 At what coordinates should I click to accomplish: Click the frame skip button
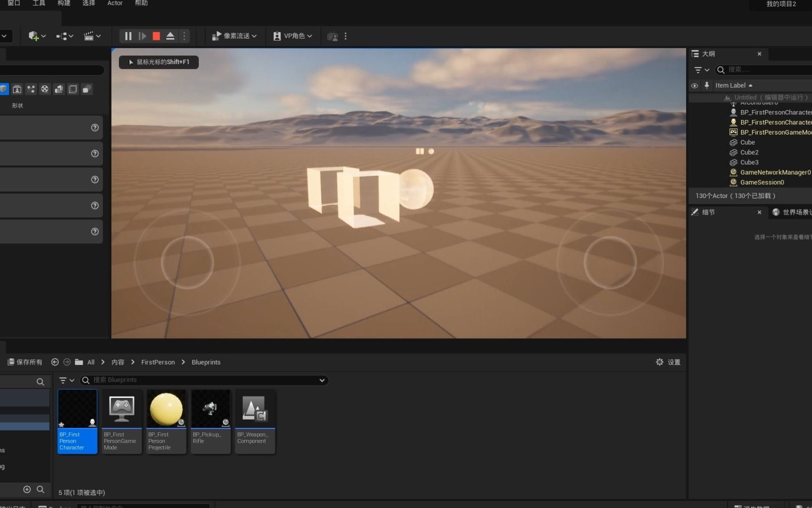coord(142,36)
